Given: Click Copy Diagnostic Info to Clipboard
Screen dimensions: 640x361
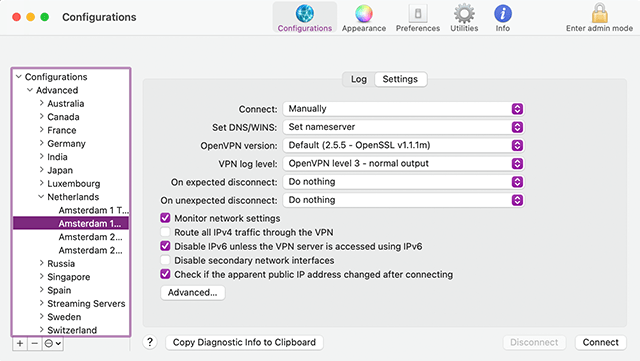Looking at the screenshot, I should coord(244,342).
